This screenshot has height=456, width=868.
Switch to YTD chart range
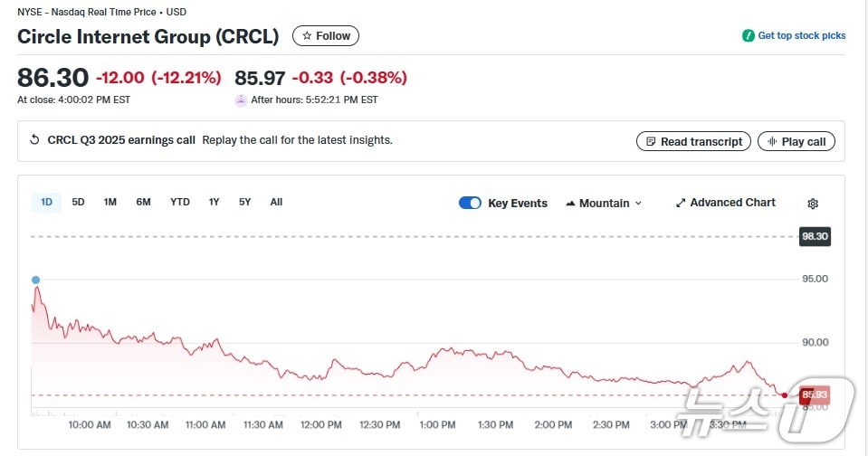click(x=180, y=202)
